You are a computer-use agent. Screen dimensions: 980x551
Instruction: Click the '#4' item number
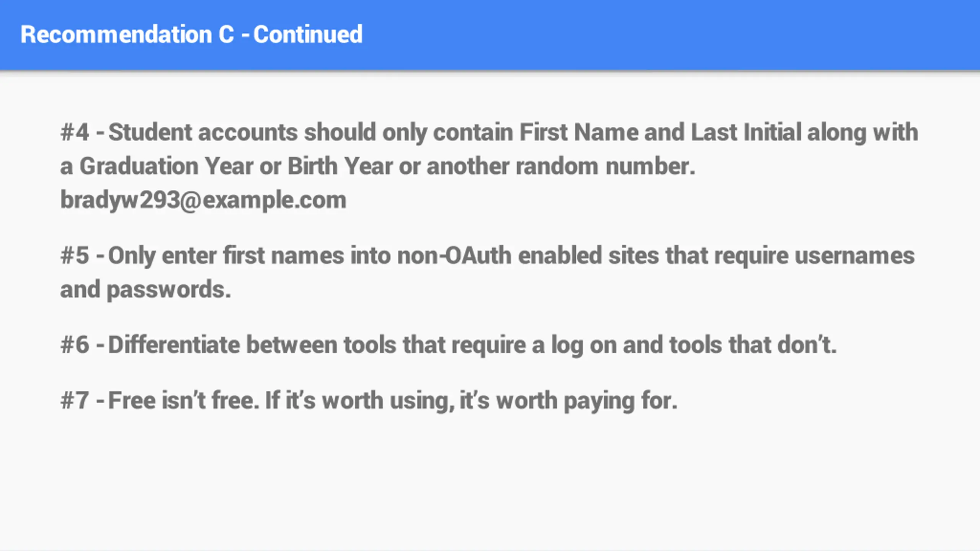click(x=75, y=132)
